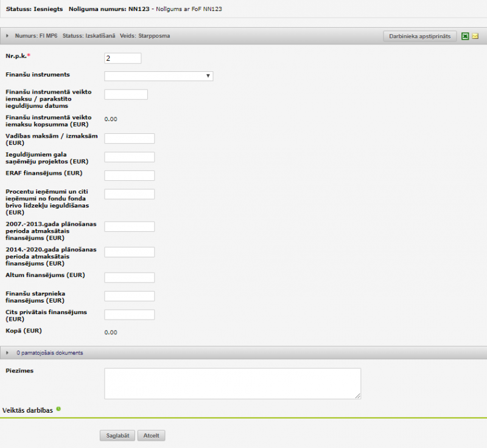Click the Procentu ieņēmumi input field
The width and height of the screenshot is (487, 448).
coord(130,194)
